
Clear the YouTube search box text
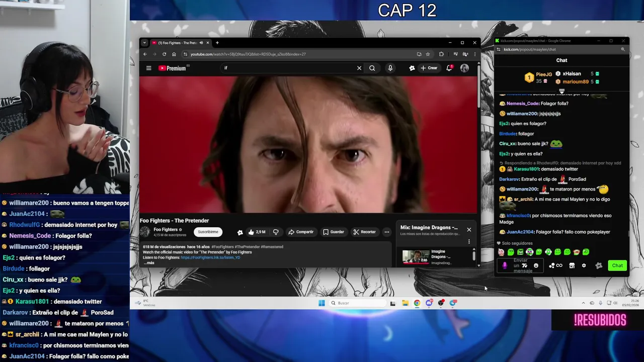[359, 68]
